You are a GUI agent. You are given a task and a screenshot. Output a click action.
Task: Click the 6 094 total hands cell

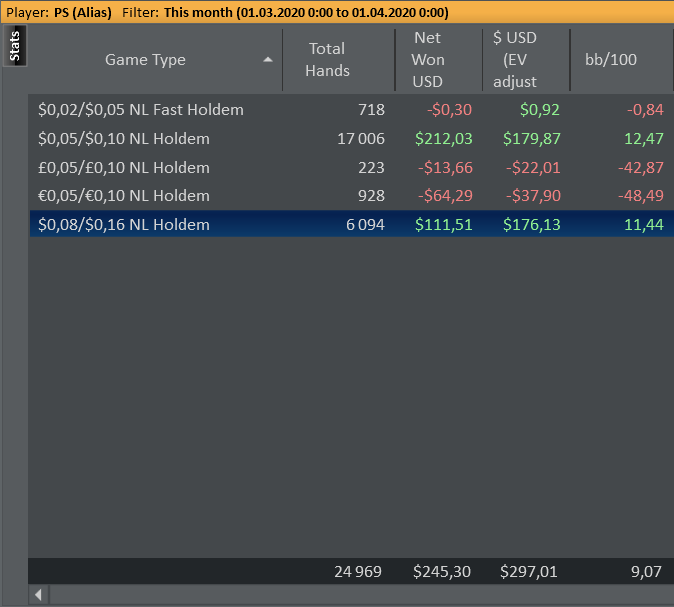click(x=365, y=224)
